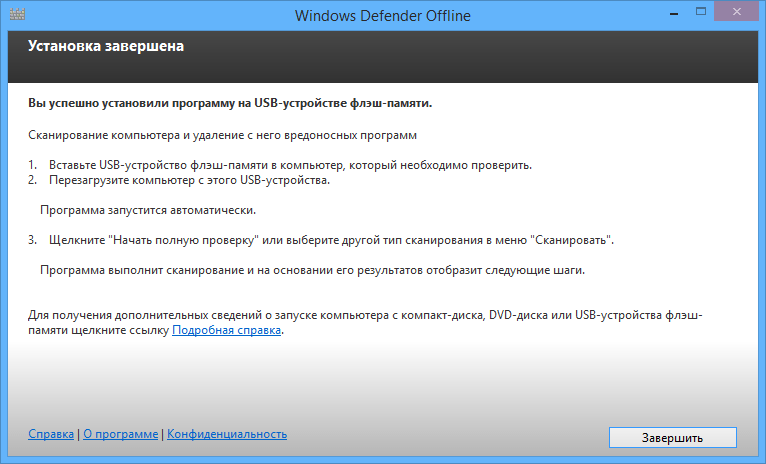Click the Программа выполнит сканирование sentence
766x464 pixels.
pos(313,271)
